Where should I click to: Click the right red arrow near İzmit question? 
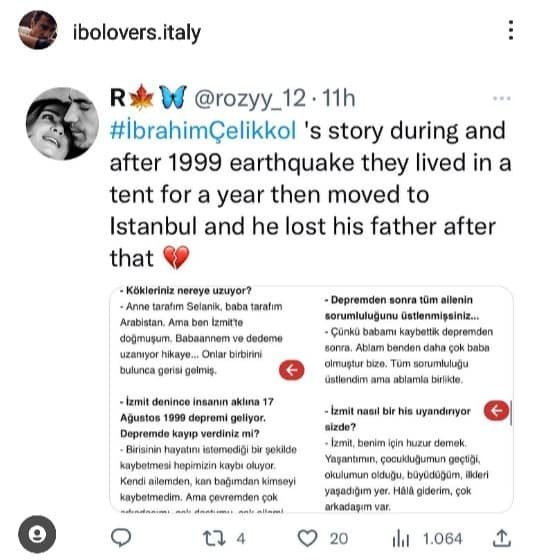click(x=496, y=411)
